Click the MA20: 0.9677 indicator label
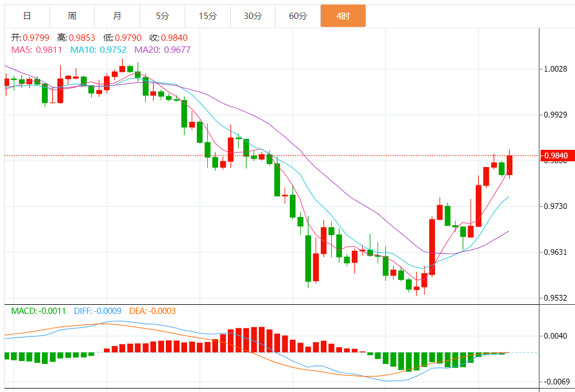Screen dimensions: 575x392 162,50
